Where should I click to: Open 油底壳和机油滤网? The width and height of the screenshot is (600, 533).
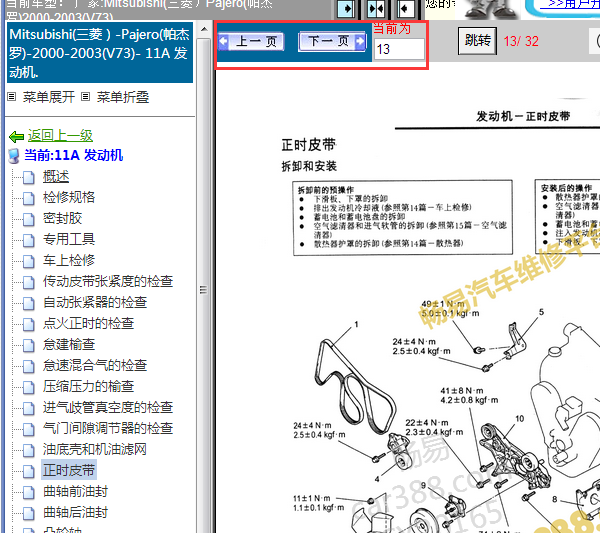pyautogui.click(x=95, y=449)
